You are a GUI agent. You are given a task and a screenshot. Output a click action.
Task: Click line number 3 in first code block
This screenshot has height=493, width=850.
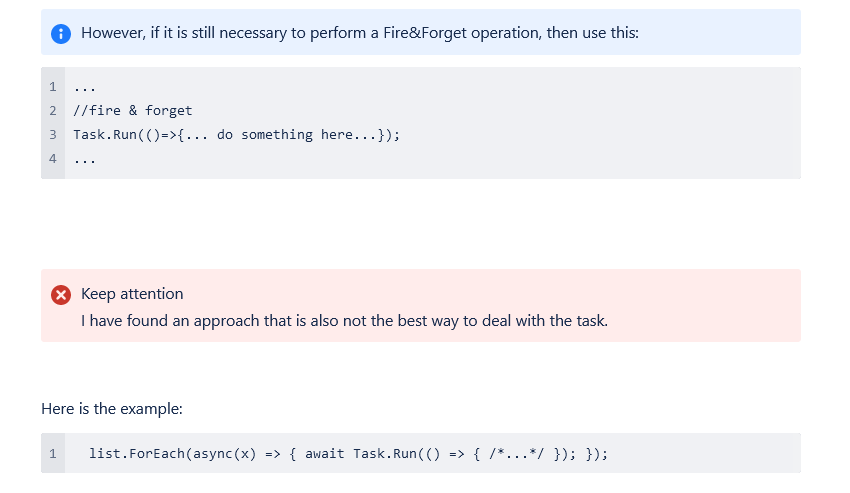(x=53, y=135)
